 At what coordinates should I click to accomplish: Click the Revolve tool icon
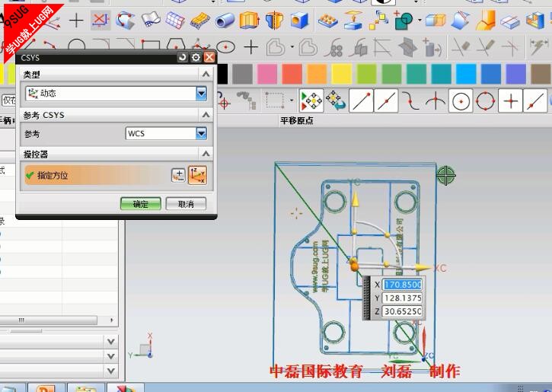(x=274, y=20)
